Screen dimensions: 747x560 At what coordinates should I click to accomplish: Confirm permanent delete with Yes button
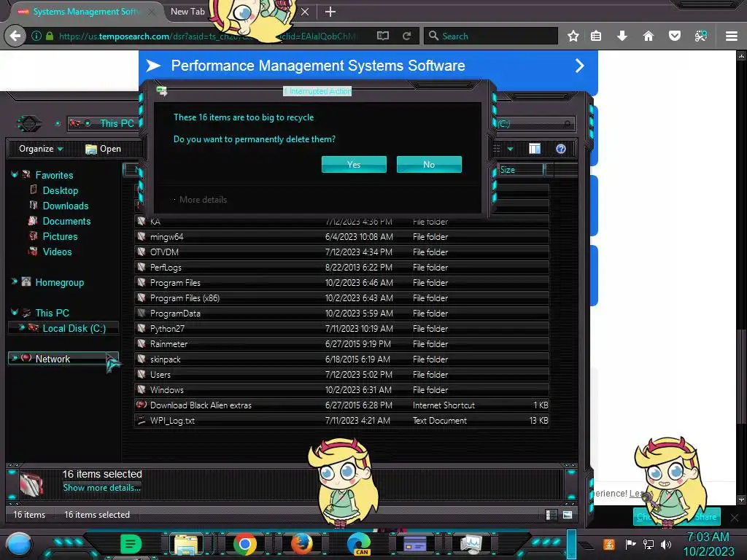[x=354, y=164]
